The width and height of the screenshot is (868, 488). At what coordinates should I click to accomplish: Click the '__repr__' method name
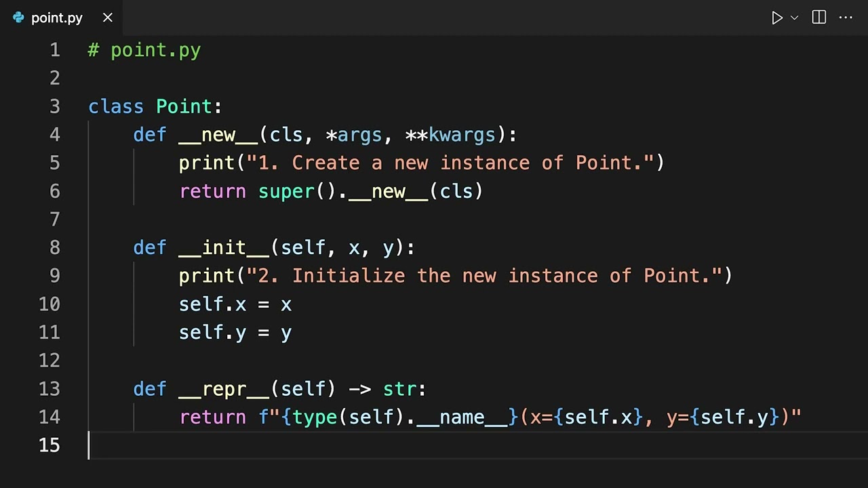click(x=224, y=388)
